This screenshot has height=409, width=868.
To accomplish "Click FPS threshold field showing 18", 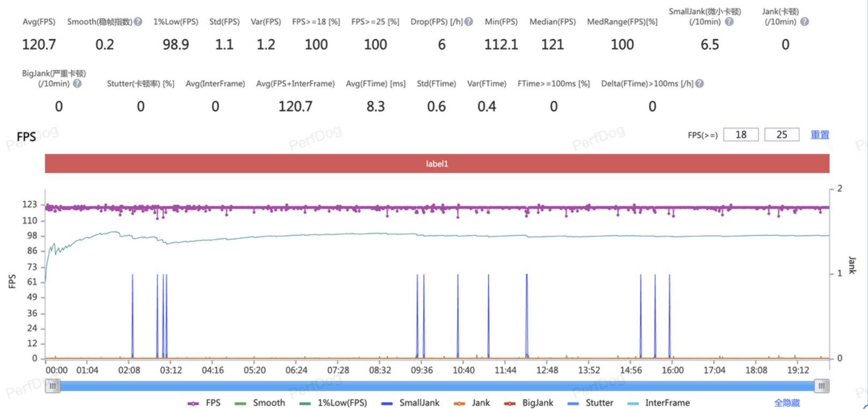I will (x=741, y=135).
